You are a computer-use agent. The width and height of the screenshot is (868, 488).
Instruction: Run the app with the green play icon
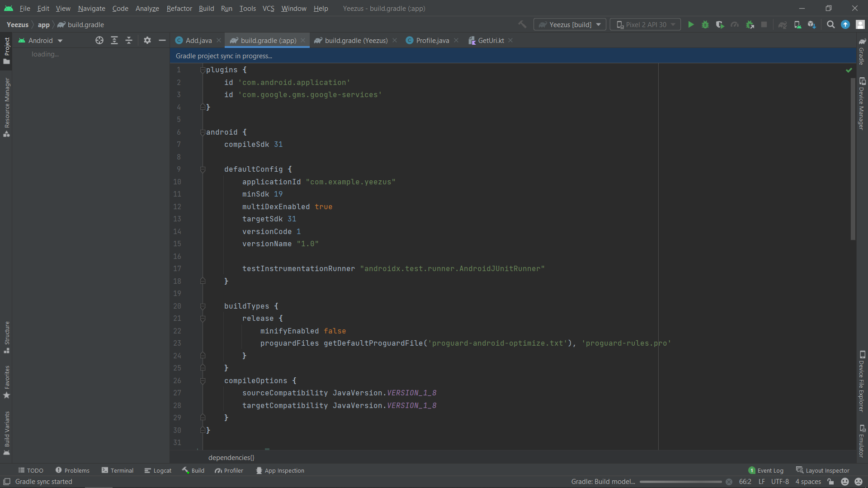pos(690,24)
